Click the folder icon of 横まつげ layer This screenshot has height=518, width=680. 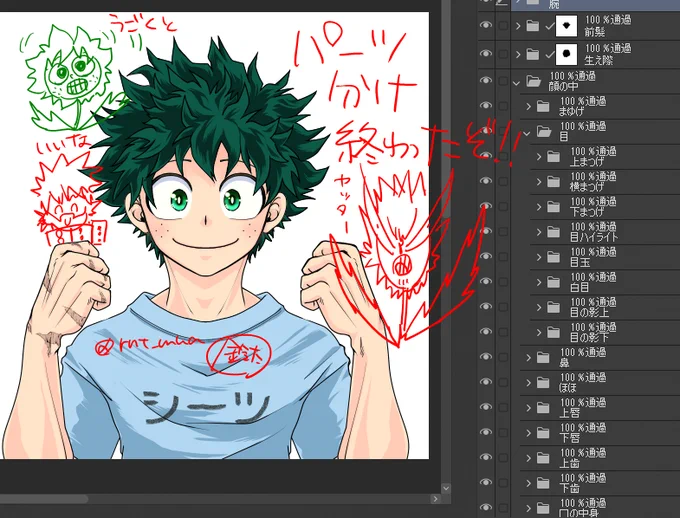point(553,182)
